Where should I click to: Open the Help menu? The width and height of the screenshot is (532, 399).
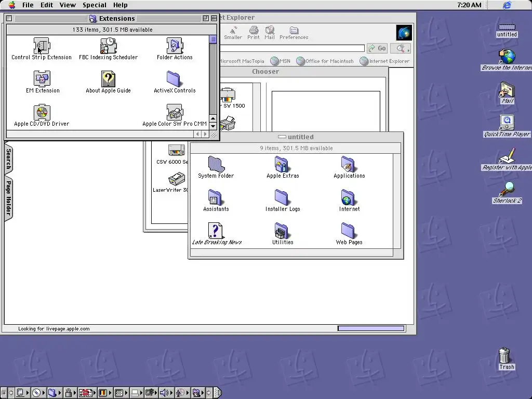(x=120, y=5)
